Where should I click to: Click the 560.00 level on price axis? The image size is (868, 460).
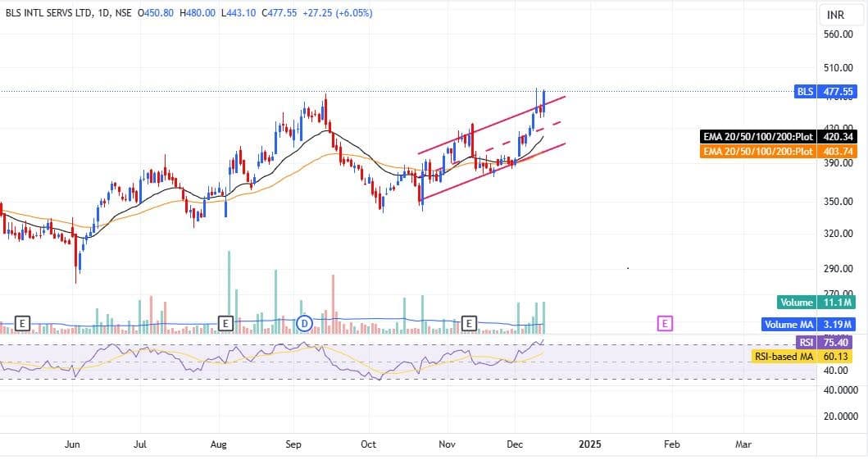[840, 34]
